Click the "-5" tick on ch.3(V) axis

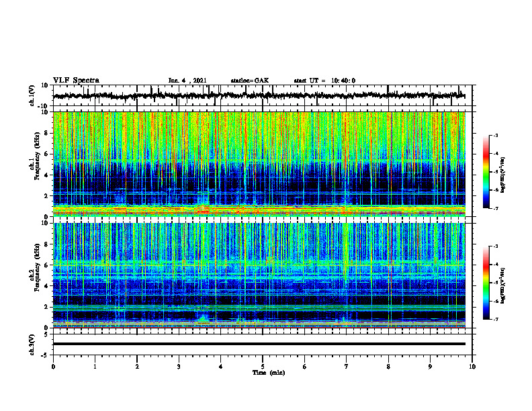(46, 355)
